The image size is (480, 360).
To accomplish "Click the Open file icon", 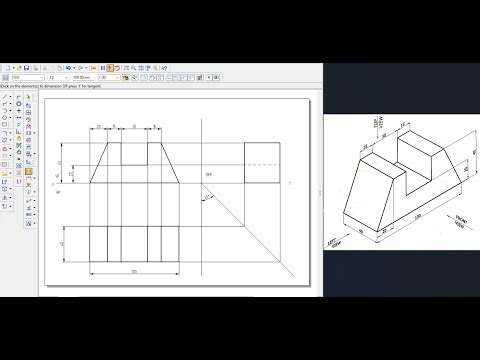I will click(x=19, y=68).
